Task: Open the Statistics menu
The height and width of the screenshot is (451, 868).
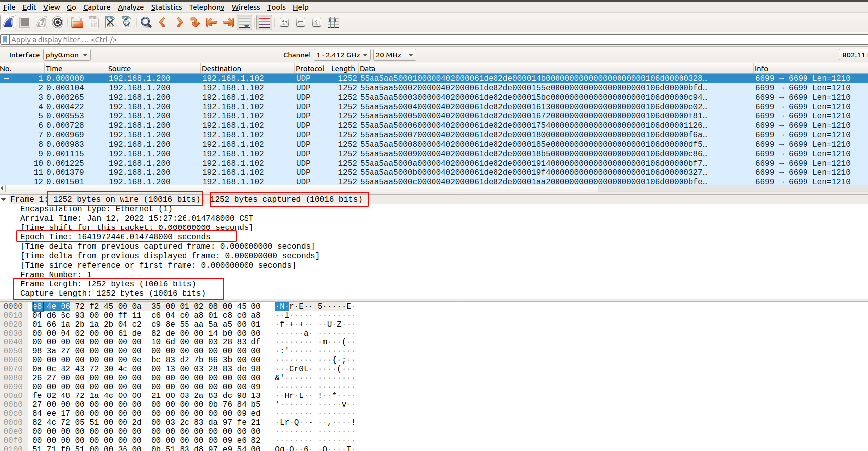Action: pyautogui.click(x=166, y=7)
